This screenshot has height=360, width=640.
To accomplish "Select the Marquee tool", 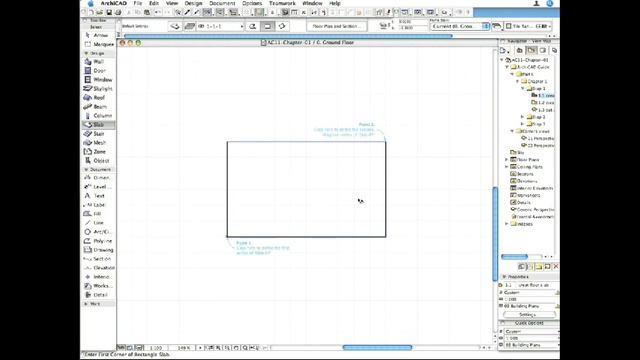I will [x=98, y=44].
